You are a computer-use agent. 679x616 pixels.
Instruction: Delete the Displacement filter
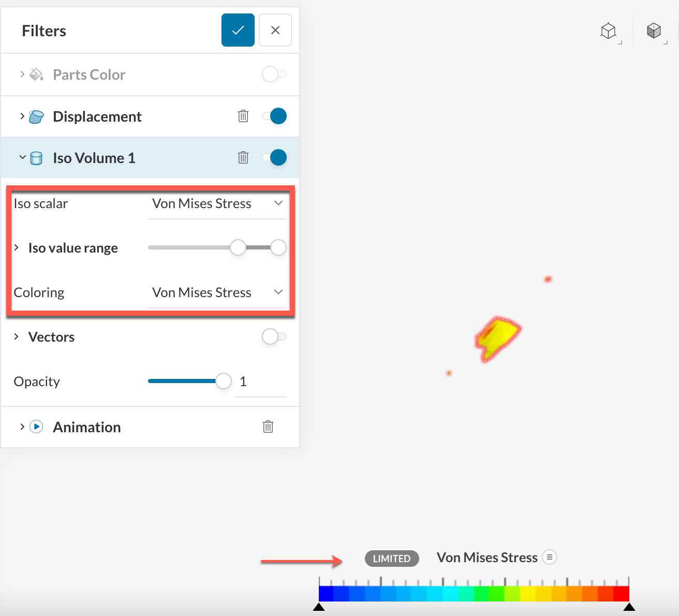pyautogui.click(x=243, y=116)
